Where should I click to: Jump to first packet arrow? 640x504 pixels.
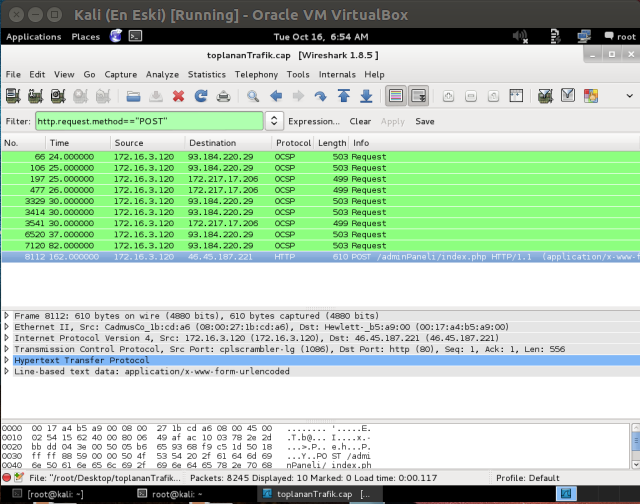click(x=344, y=96)
